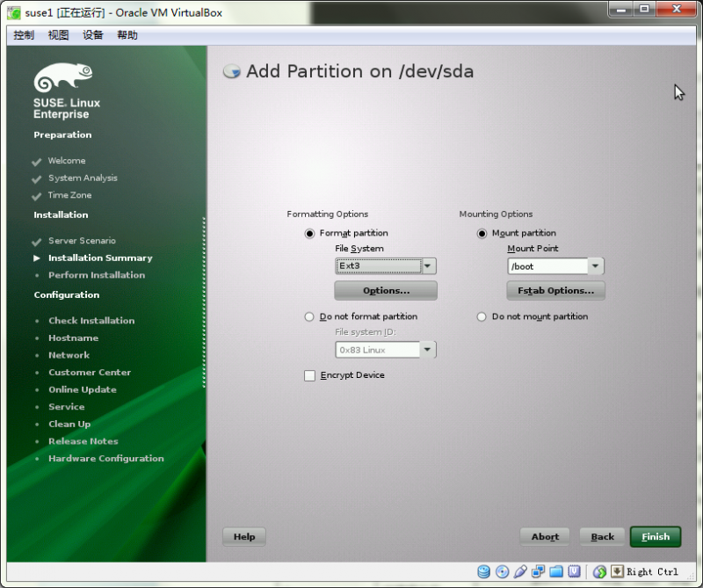The height and width of the screenshot is (588, 703).
Task: Select the Format partition radio button
Action: pos(309,233)
